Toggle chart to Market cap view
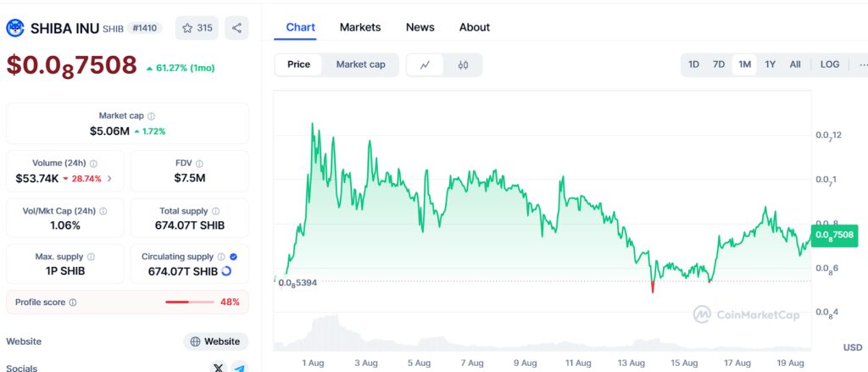 pyautogui.click(x=360, y=64)
